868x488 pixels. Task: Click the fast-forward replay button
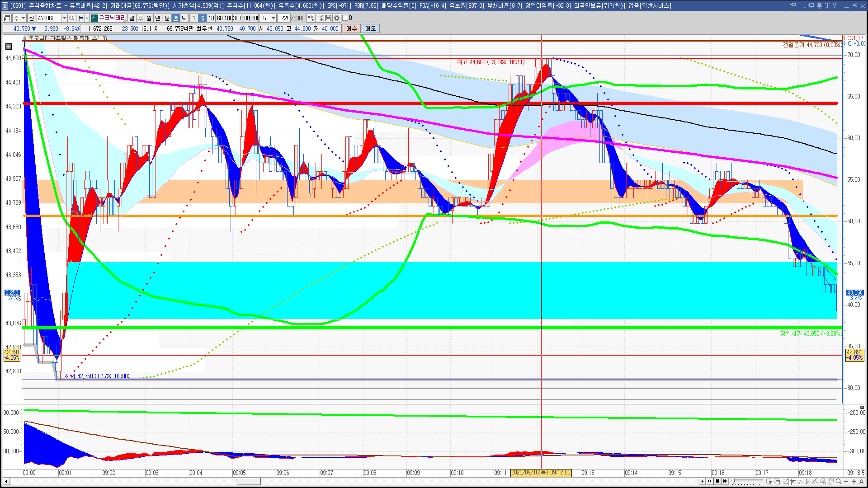pos(725,481)
